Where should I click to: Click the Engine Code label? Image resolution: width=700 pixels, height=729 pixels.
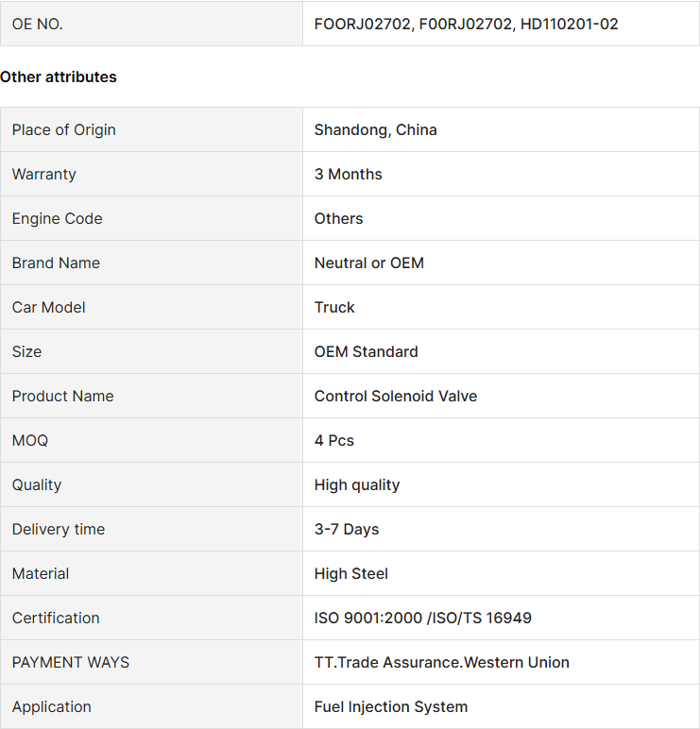coord(57,218)
